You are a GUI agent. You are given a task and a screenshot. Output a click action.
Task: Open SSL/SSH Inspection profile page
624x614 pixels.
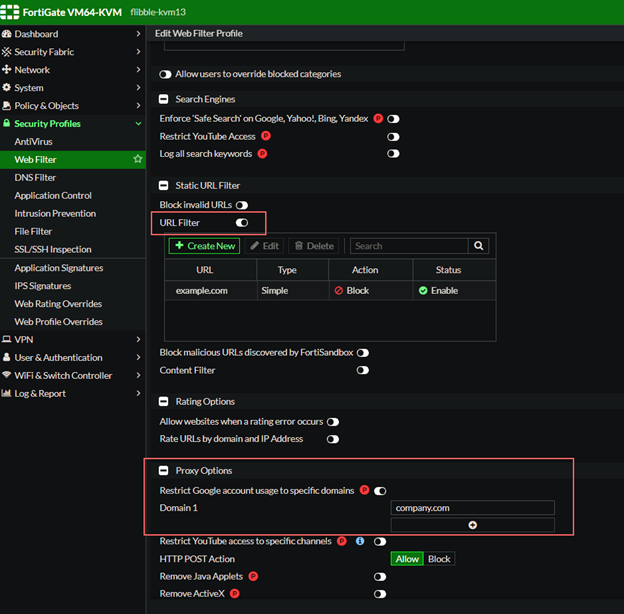pyautogui.click(x=52, y=250)
